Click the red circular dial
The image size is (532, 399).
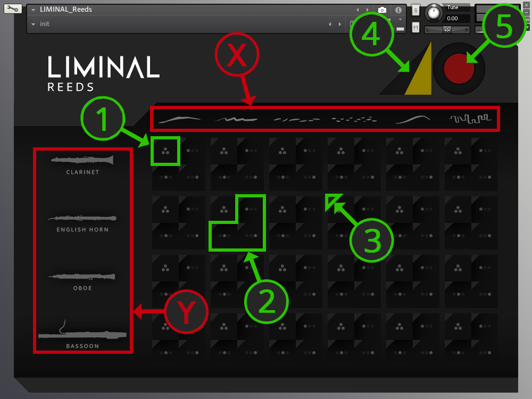point(459,69)
